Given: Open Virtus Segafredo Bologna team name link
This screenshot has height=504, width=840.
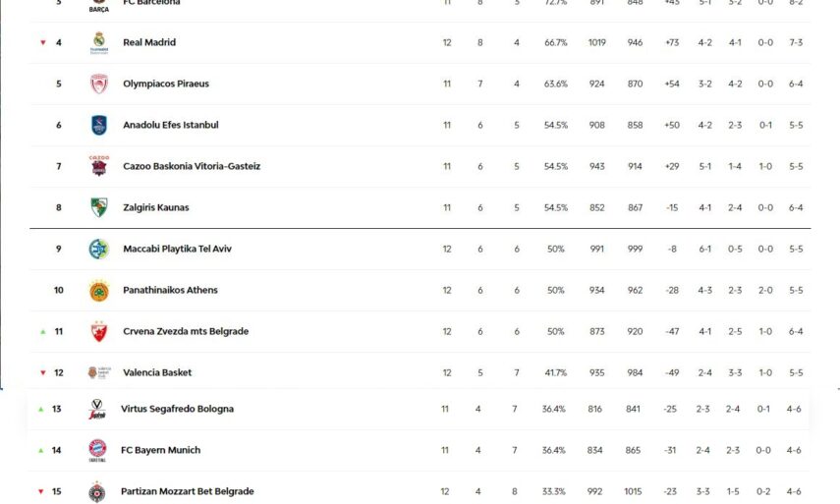Looking at the screenshot, I should [177, 409].
